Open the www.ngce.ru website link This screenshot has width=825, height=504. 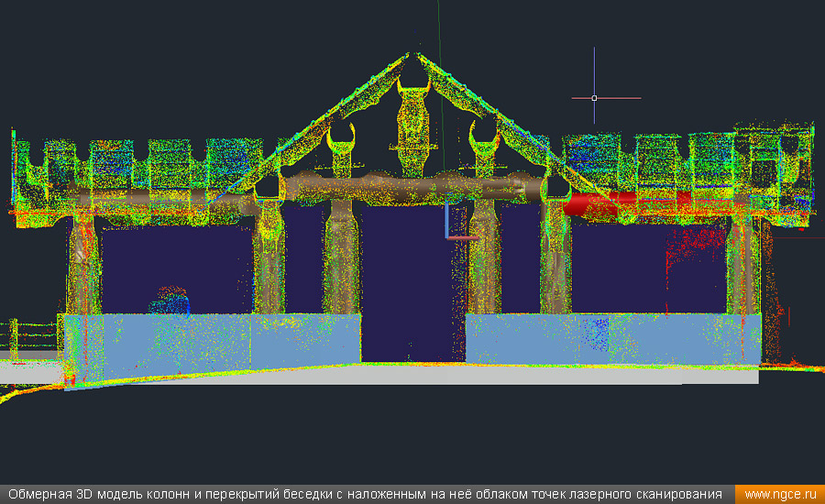780,495
